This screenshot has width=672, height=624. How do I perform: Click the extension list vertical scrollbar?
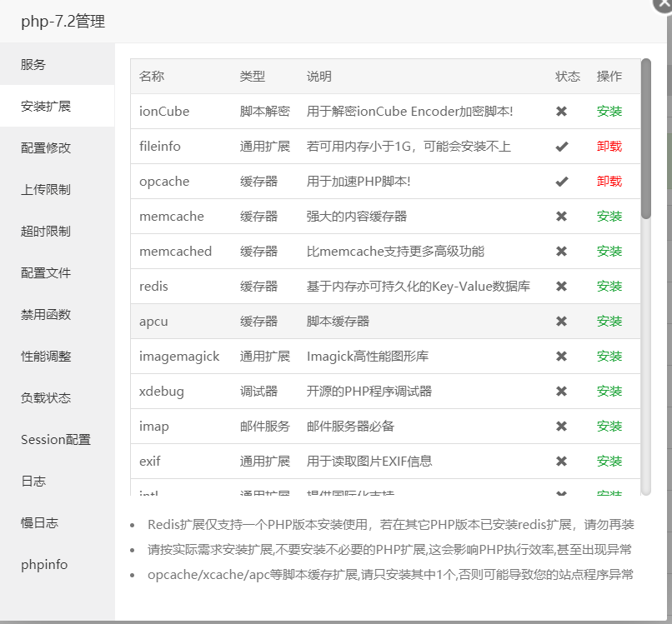(646, 138)
